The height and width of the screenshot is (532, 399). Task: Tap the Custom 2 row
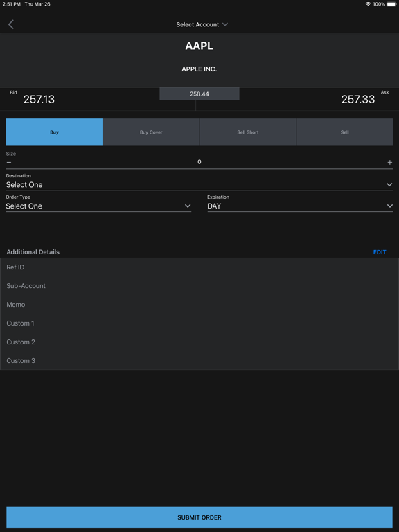pos(199,342)
